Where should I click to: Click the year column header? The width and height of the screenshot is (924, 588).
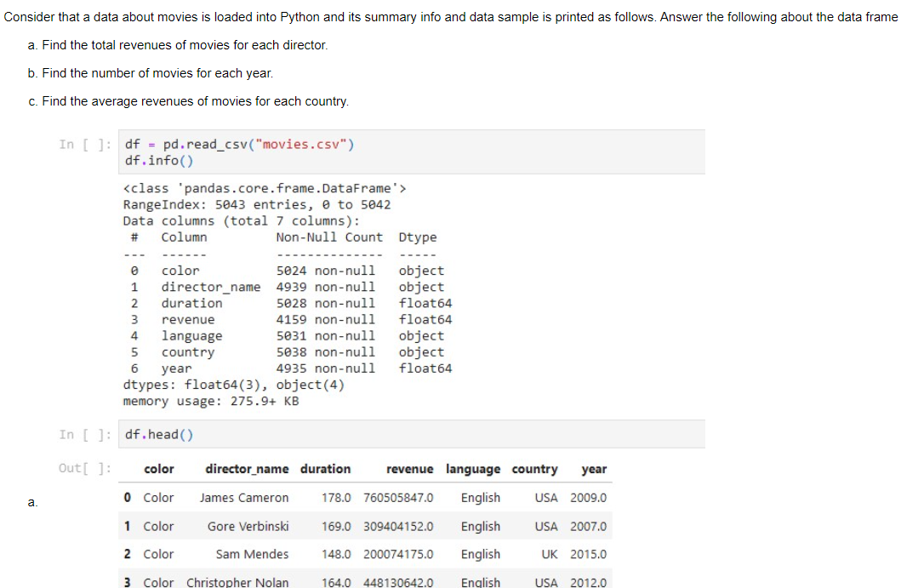593,469
